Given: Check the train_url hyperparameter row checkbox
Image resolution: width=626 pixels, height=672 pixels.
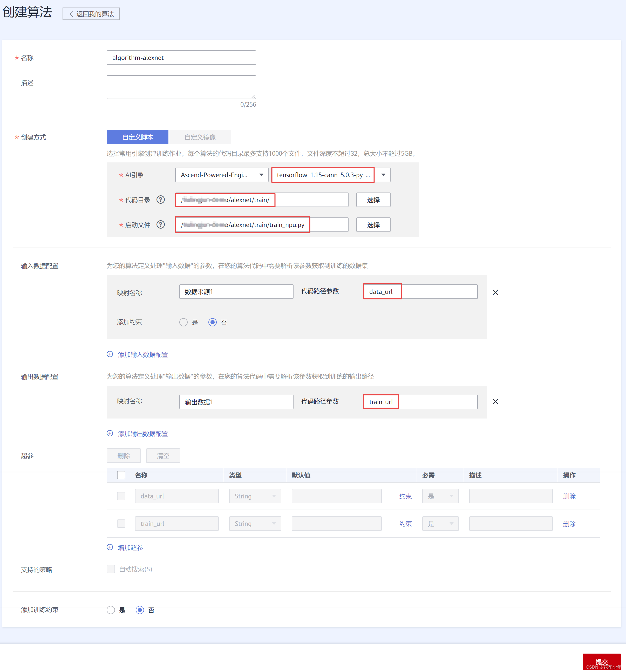Looking at the screenshot, I should (121, 524).
